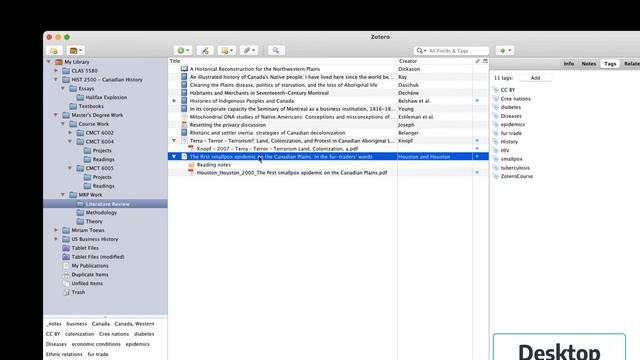640x360 pixels.
Task: Expand the CMCT 6002 collection
Action: click(70, 133)
